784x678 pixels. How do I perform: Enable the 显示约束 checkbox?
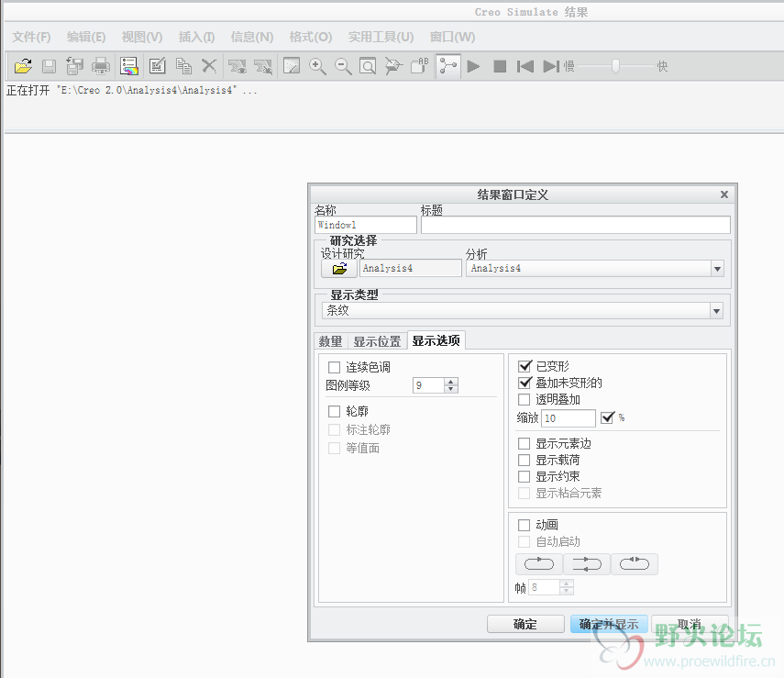coord(524,476)
